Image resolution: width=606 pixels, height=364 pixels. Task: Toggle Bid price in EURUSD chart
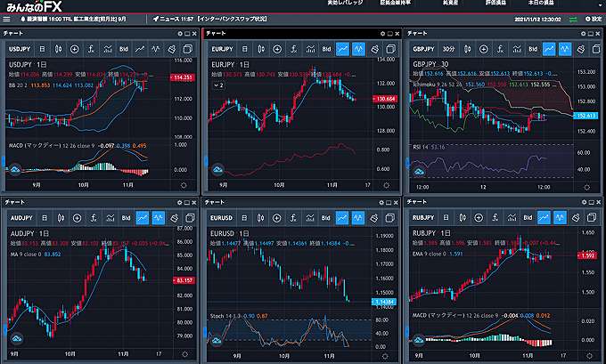326,218
